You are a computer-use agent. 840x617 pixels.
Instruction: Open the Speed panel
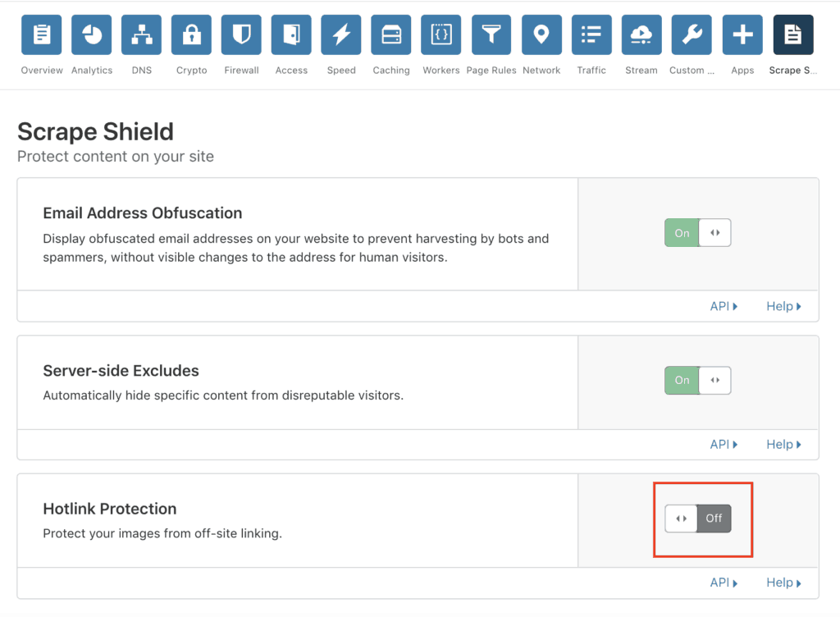point(341,34)
